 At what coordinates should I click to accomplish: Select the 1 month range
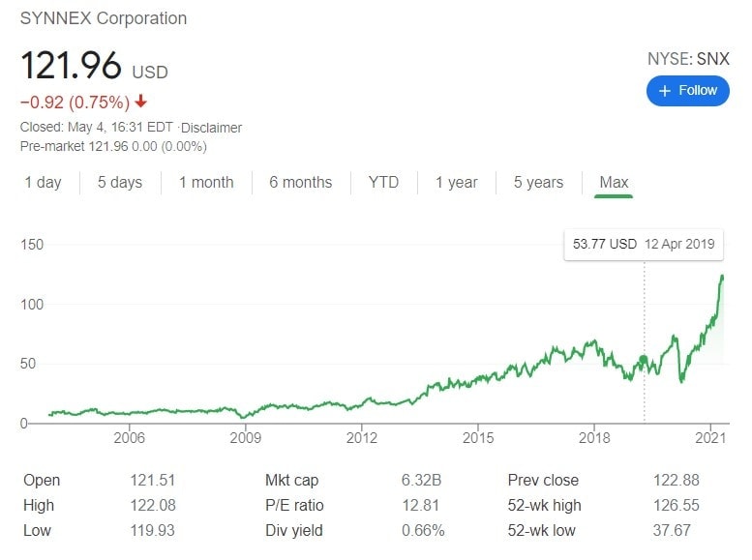[206, 182]
